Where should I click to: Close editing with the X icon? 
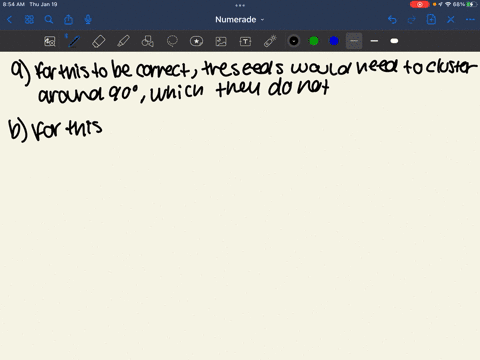point(451,20)
